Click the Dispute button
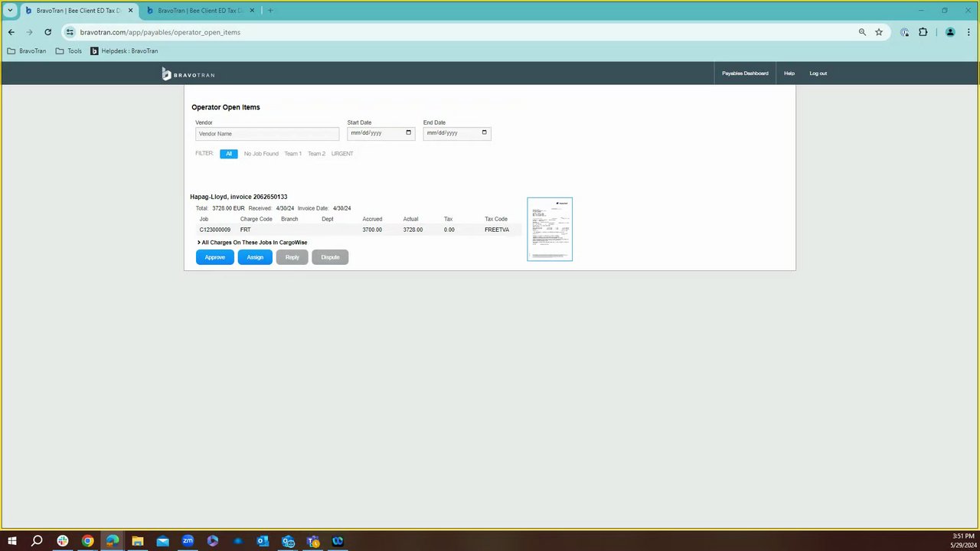 (330, 257)
